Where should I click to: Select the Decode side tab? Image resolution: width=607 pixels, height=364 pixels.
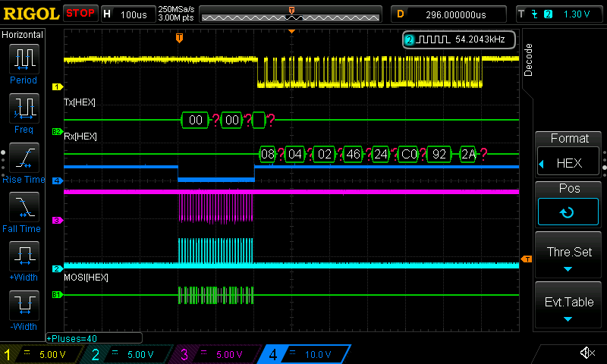529,60
